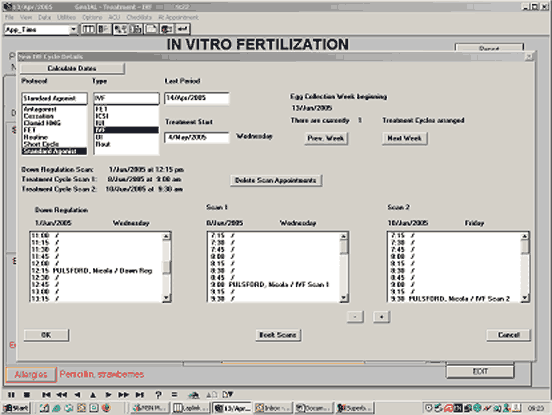Open the Checklists menu
The image size is (552, 415).
click(x=139, y=17)
